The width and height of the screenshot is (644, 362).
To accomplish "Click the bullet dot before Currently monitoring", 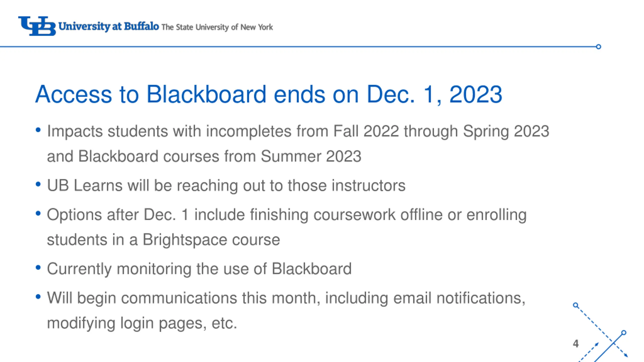I will (x=38, y=267).
